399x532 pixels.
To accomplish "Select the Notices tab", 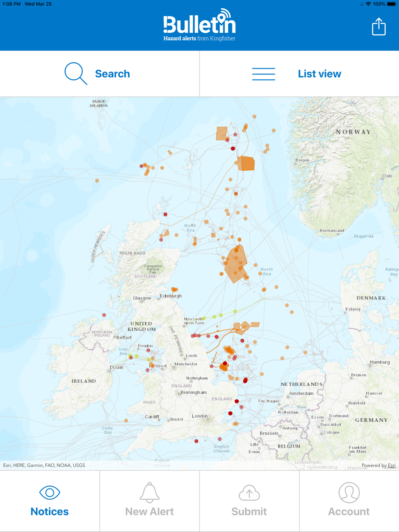I will [x=50, y=501].
